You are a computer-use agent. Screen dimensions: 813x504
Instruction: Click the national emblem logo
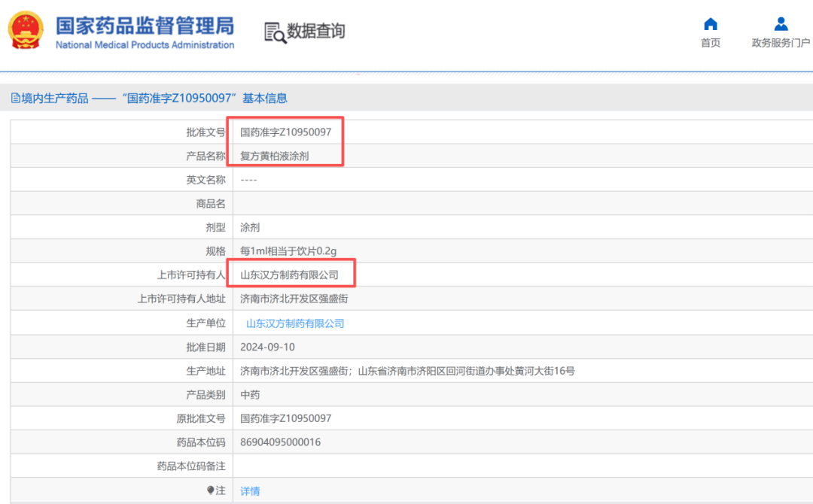coord(26,30)
